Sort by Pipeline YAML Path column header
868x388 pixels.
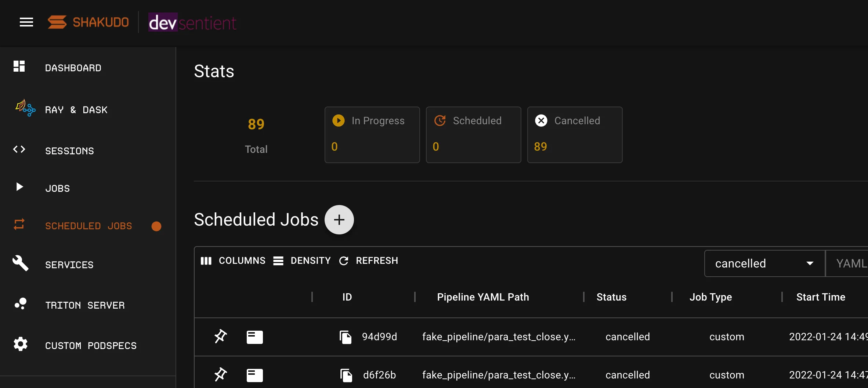point(483,297)
